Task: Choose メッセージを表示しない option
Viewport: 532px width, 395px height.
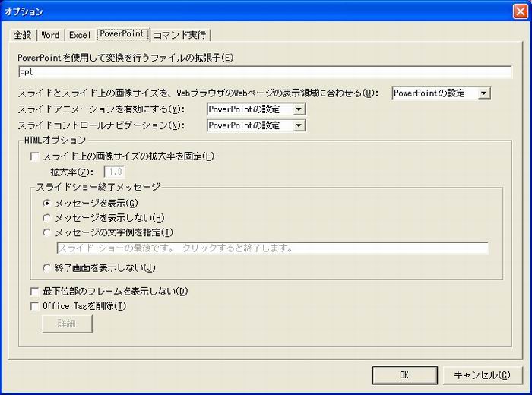Action: click(47, 218)
